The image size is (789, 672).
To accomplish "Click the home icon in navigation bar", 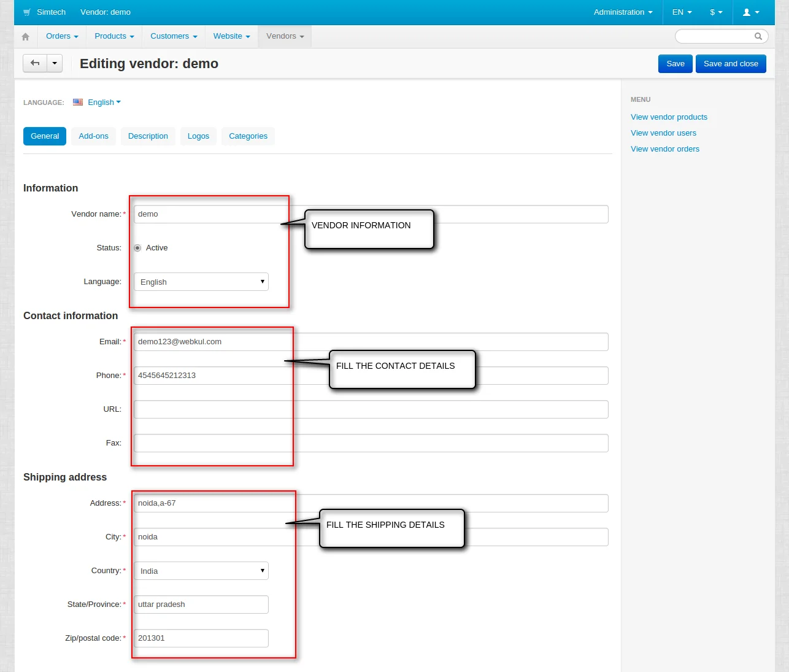I will [x=25, y=37].
